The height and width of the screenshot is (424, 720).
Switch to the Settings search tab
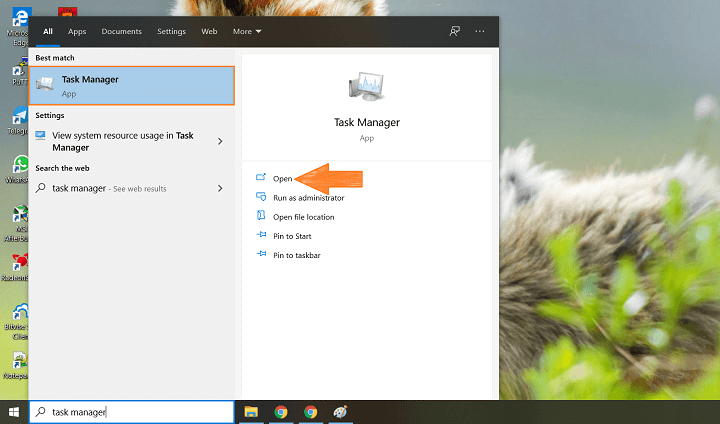[171, 31]
